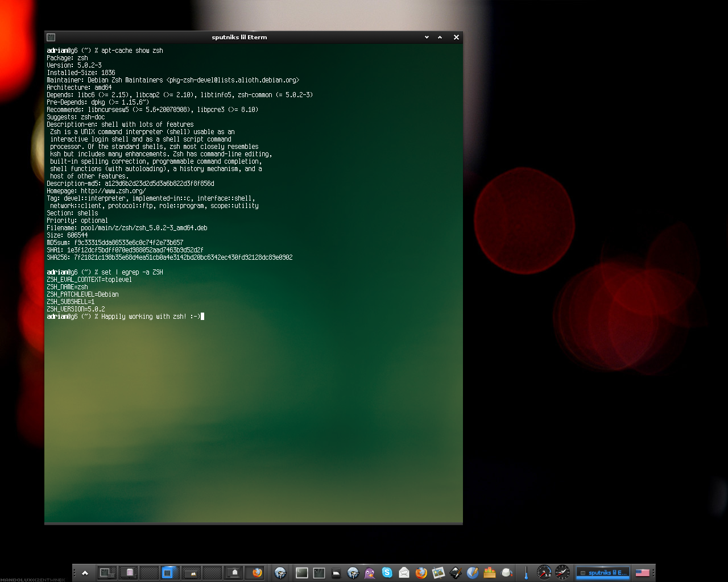This screenshot has width=728, height=582.
Task: Open the image viewer photo icon
Action: (x=438, y=572)
